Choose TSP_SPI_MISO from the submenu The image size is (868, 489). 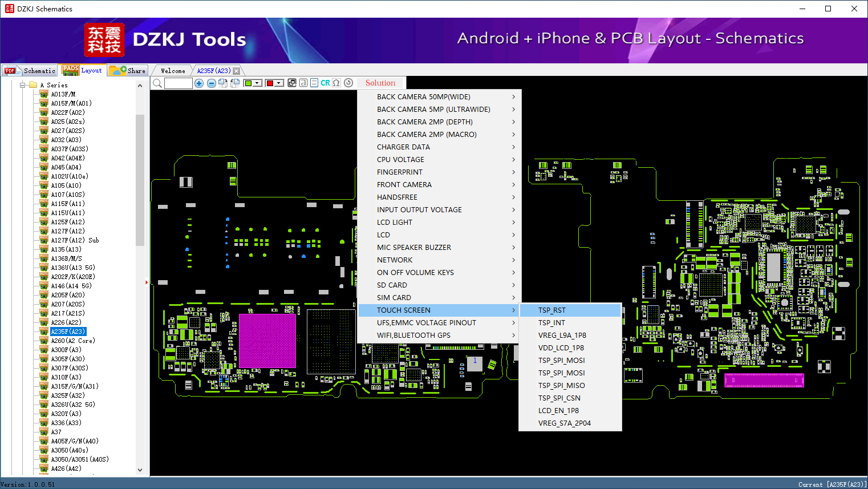pos(570,386)
